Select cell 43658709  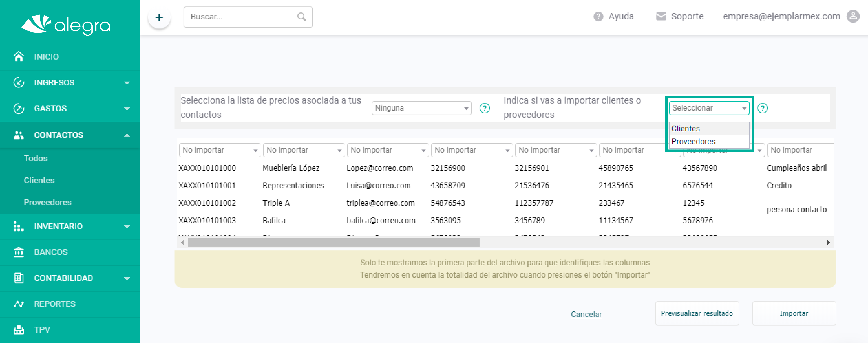point(448,186)
